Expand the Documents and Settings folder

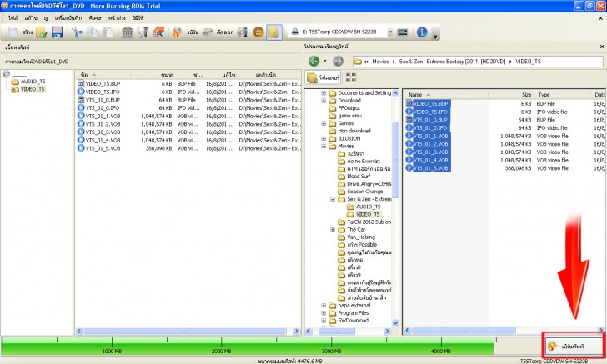click(324, 92)
